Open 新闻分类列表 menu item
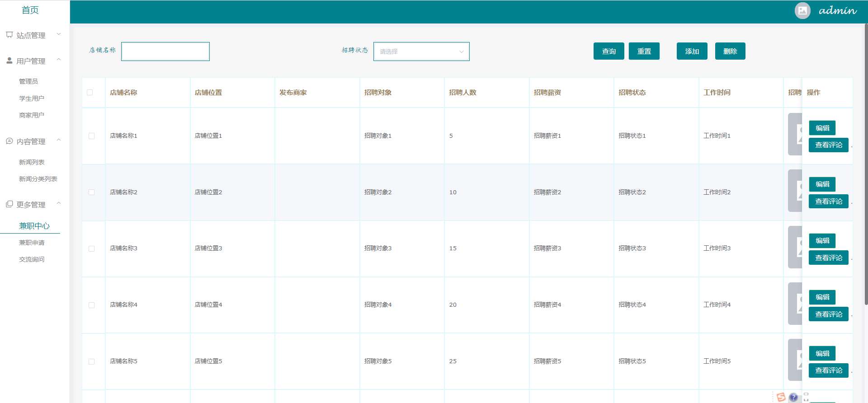This screenshot has height=403, width=868. pyautogui.click(x=38, y=179)
